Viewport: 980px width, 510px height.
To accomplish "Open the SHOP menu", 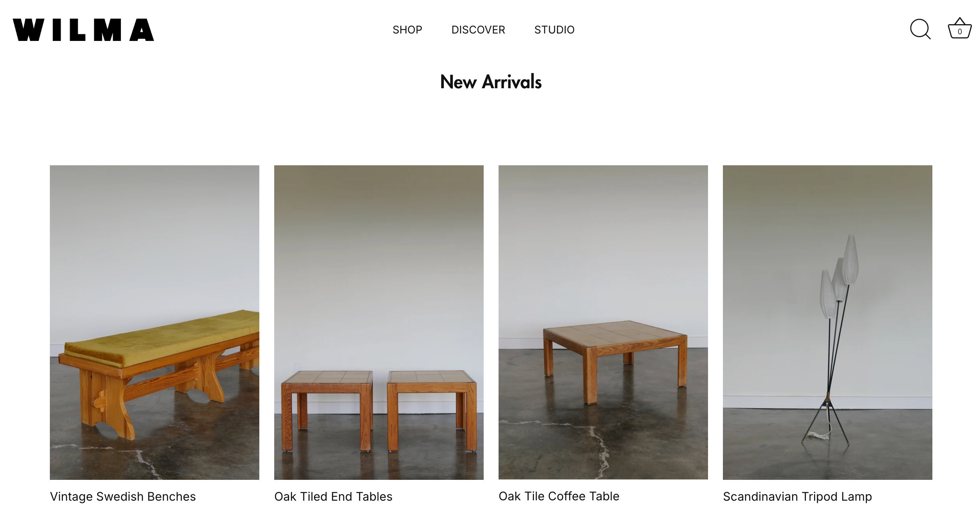I will [x=407, y=30].
